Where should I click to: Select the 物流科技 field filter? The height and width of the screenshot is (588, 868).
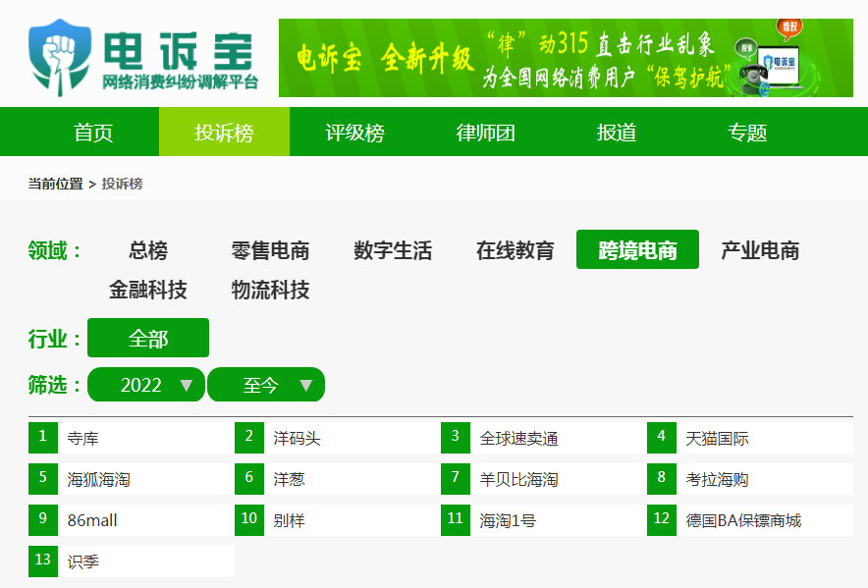point(270,290)
